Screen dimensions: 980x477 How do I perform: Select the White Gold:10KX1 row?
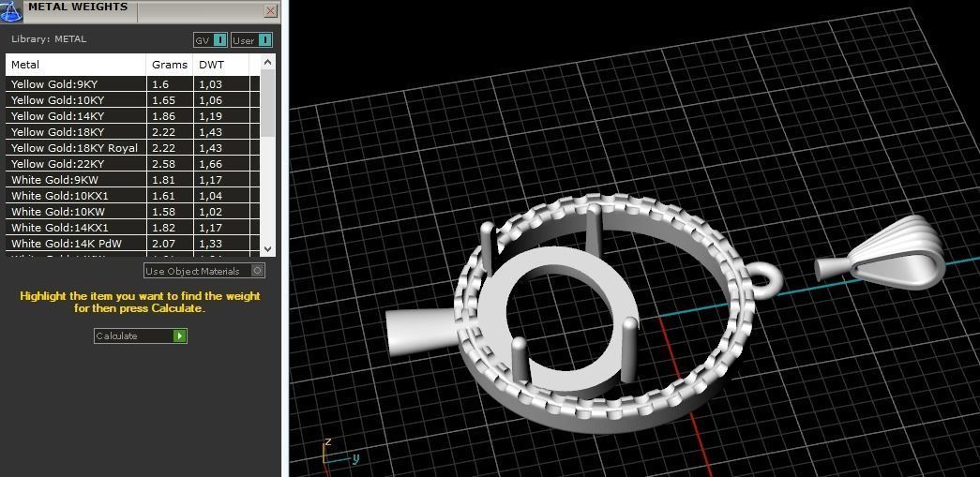point(132,196)
